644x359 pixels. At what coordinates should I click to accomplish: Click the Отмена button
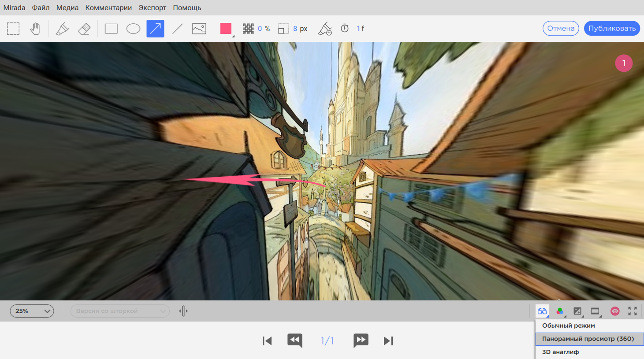tap(561, 28)
